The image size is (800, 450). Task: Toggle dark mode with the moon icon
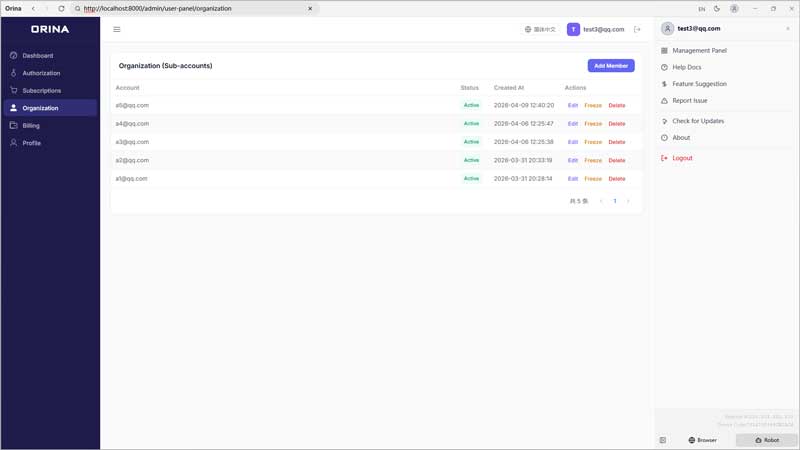click(717, 8)
